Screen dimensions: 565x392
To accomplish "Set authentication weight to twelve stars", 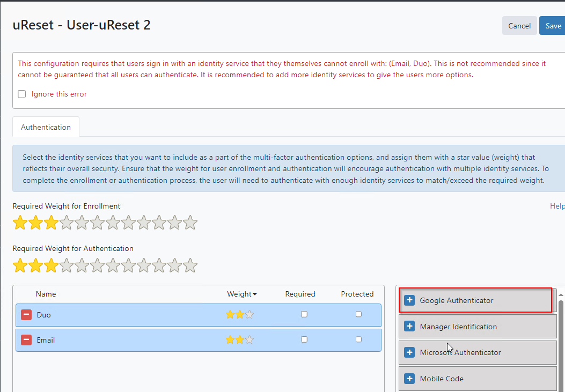I will coord(190,265).
